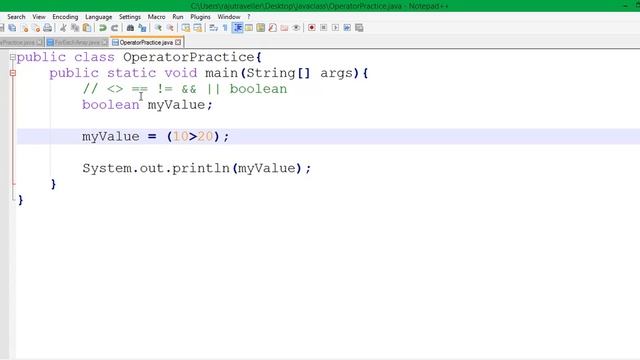This screenshot has width=640, height=360.
Task: Click the comment line with operators
Action: (x=185, y=89)
